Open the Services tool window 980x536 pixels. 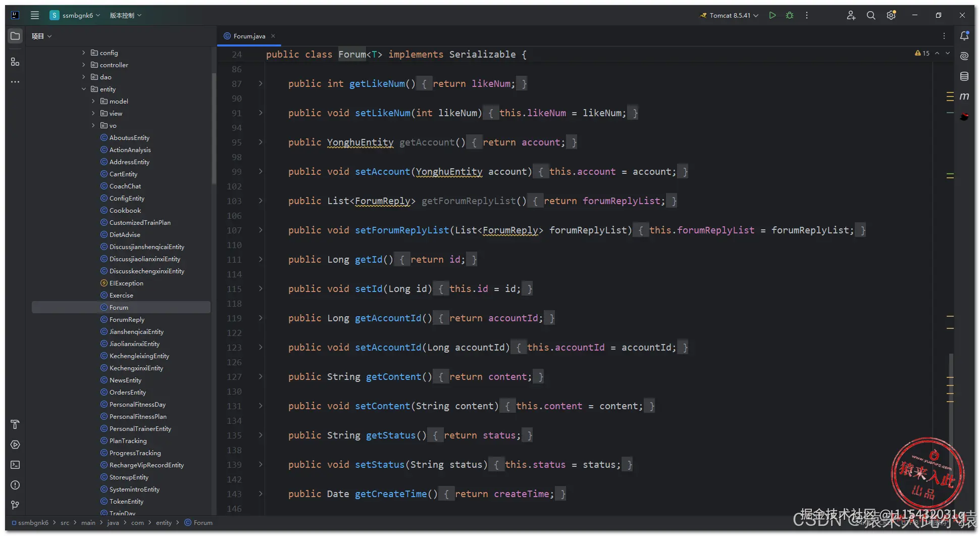click(x=15, y=445)
